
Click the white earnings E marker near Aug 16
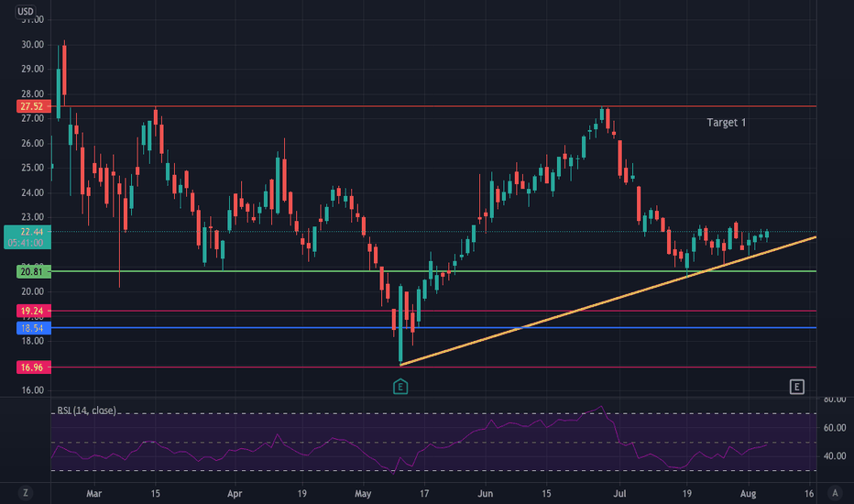click(797, 387)
